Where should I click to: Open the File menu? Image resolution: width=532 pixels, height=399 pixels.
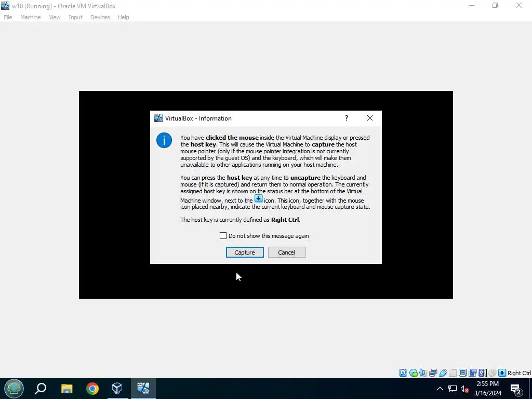(8, 17)
